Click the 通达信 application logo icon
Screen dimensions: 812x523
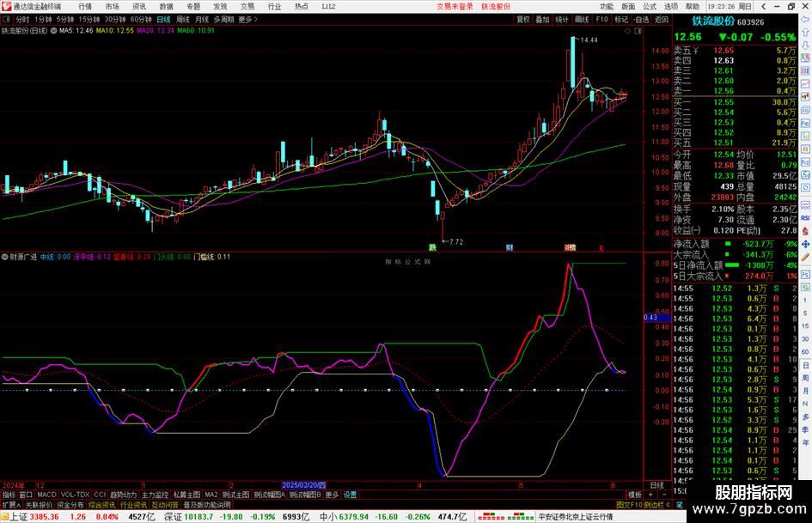[6, 6]
